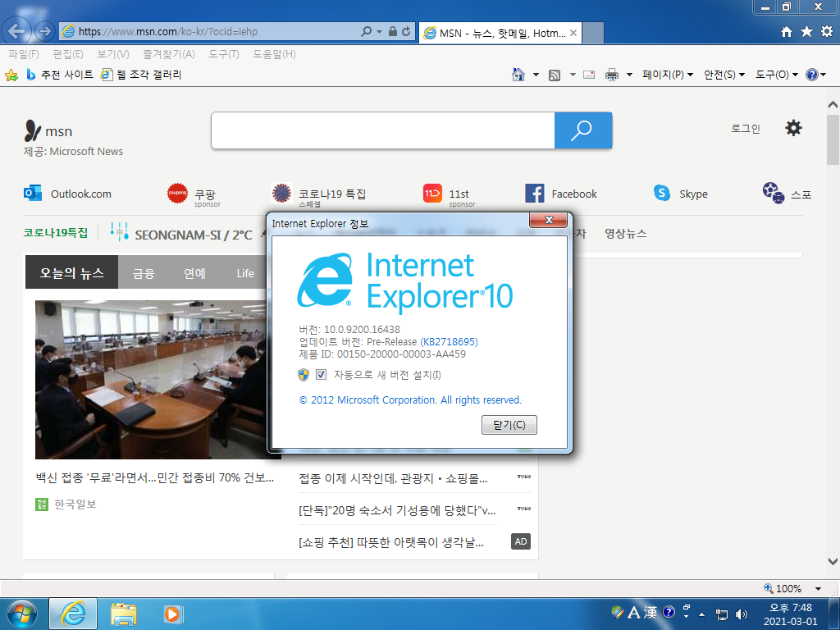Click the KB2718695 link in dialog
Screen dimensions: 840x630
[x=449, y=342]
